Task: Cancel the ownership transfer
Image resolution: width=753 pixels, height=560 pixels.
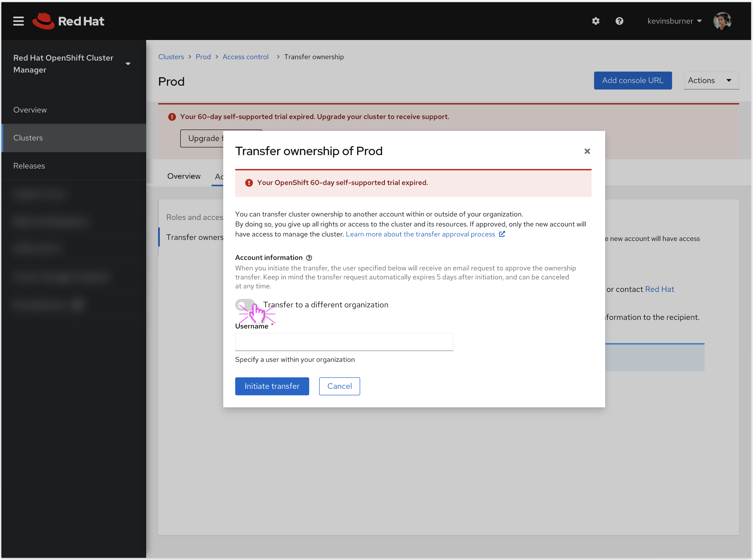Action: click(339, 386)
